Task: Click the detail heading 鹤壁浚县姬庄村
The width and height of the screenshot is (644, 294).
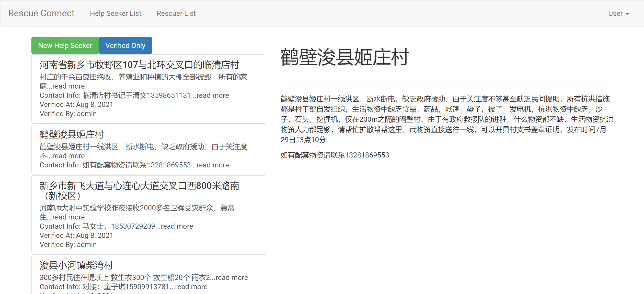Action: [344, 57]
